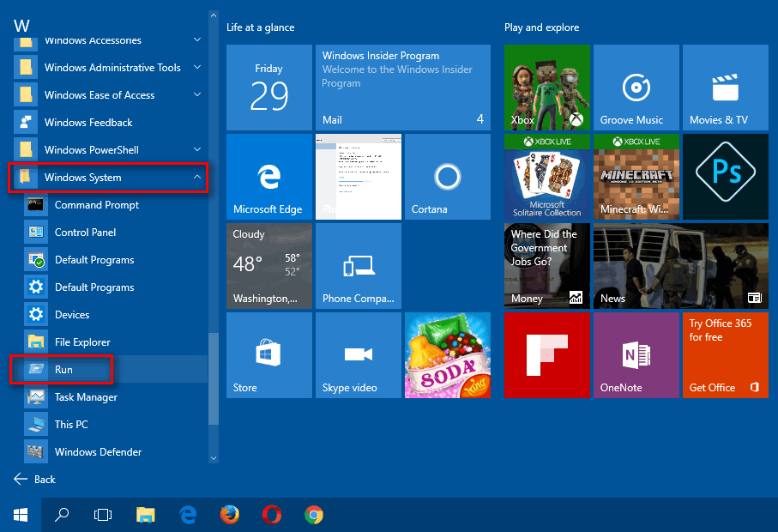Launch Edge from the taskbar
Viewport: 778px width, 532px height.
coord(188,515)
